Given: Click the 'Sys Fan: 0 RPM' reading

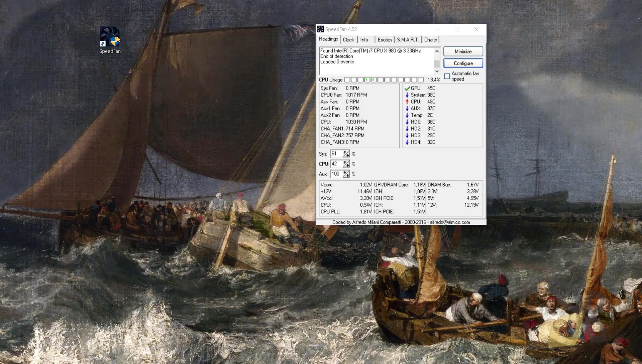Looking at the screenshot, I should click(340, 88).
